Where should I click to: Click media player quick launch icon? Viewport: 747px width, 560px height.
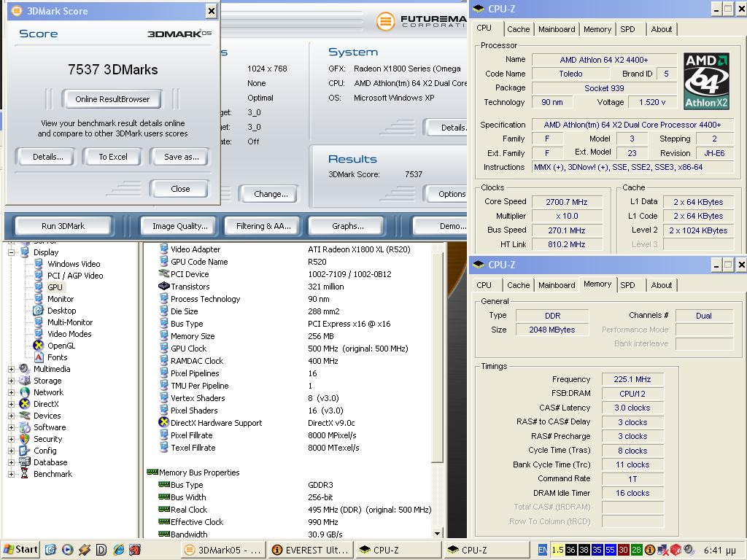coord(68,550)
